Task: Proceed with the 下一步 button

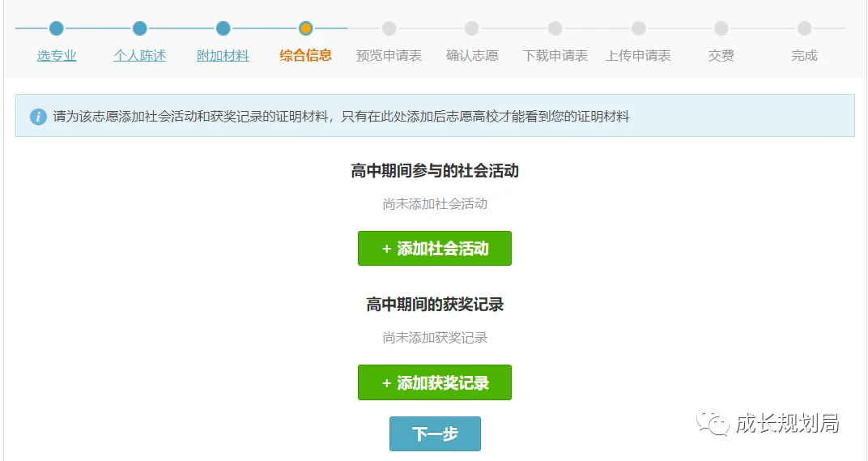Action: click(x=435, y=433)
